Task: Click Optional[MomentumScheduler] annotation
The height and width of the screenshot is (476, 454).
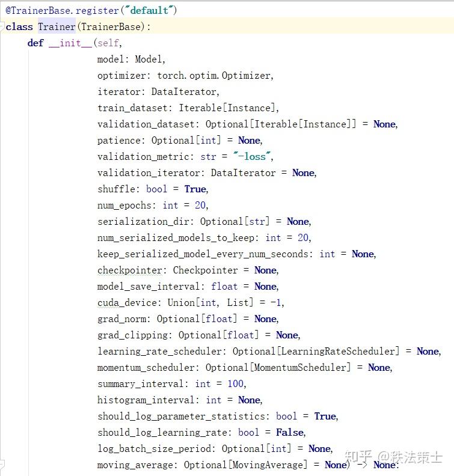Action: [278, 368]
